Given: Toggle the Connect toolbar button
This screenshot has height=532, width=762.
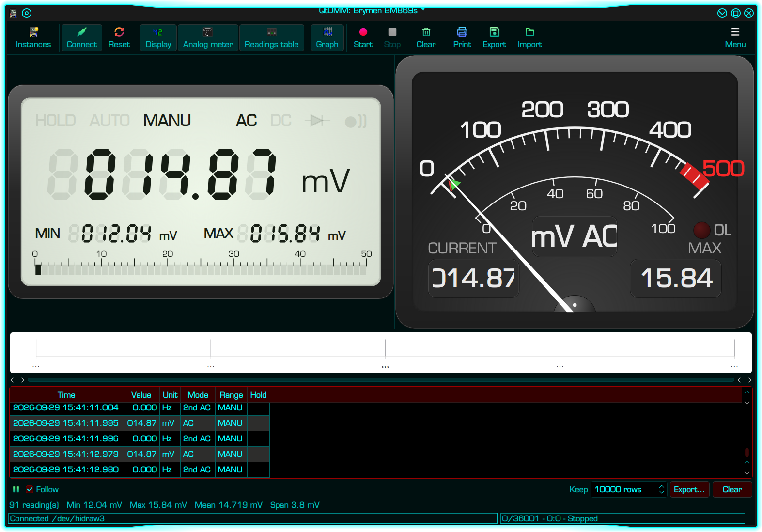Looking at the screenshot, I should pyautogui.click(x=81, y=38).
